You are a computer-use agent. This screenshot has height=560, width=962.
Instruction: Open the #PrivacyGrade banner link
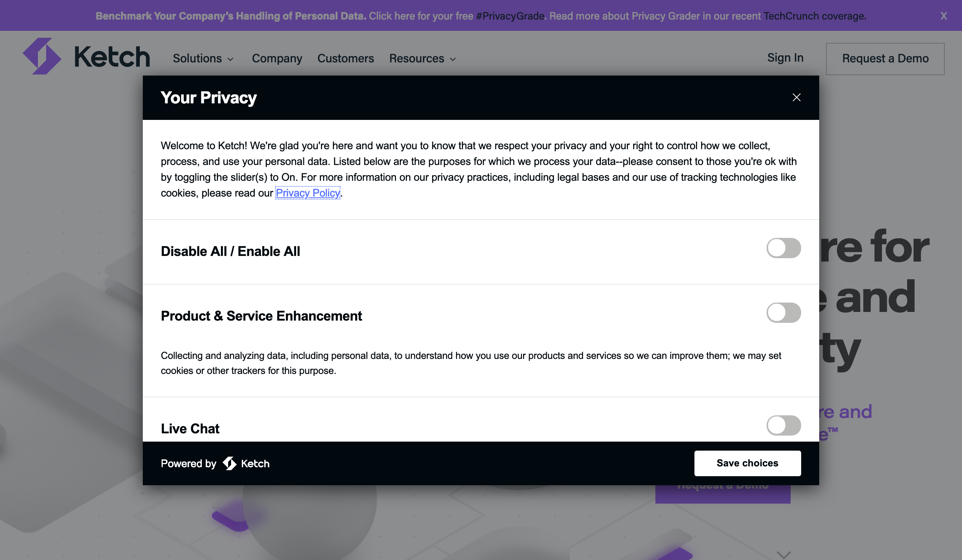click(510, 16)
